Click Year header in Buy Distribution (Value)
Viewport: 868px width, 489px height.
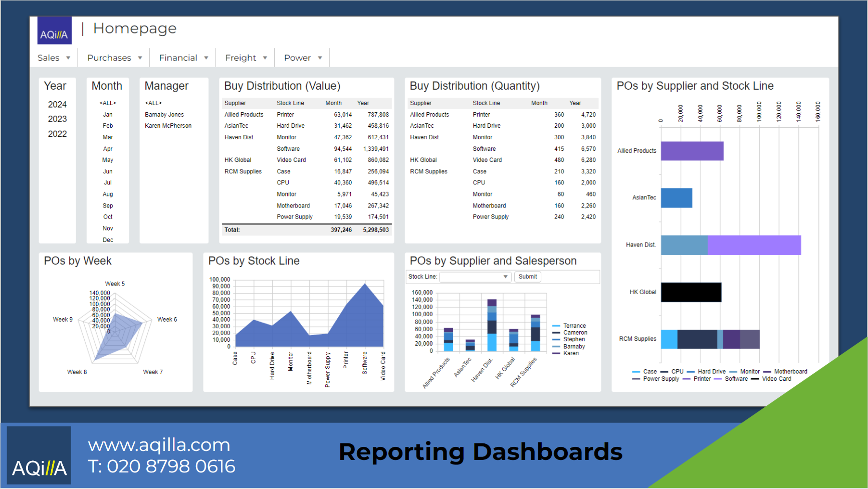click(x=363, y=103)
